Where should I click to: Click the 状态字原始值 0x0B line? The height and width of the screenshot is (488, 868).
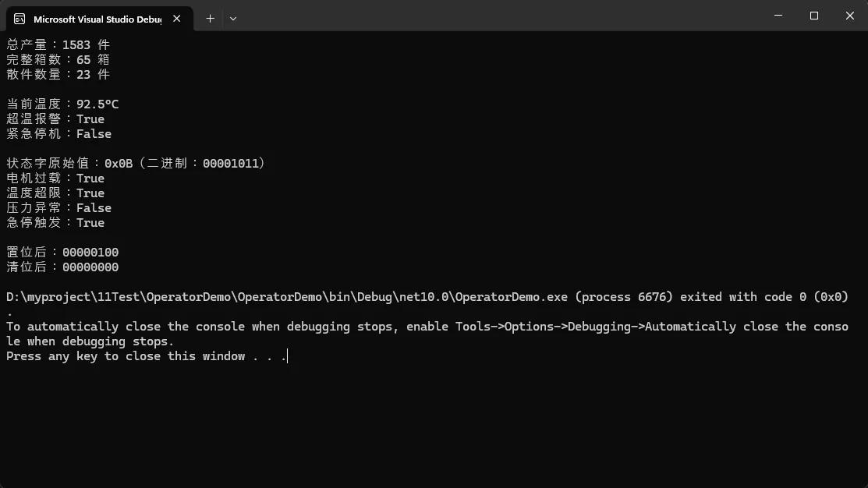(x=136, y=163)
